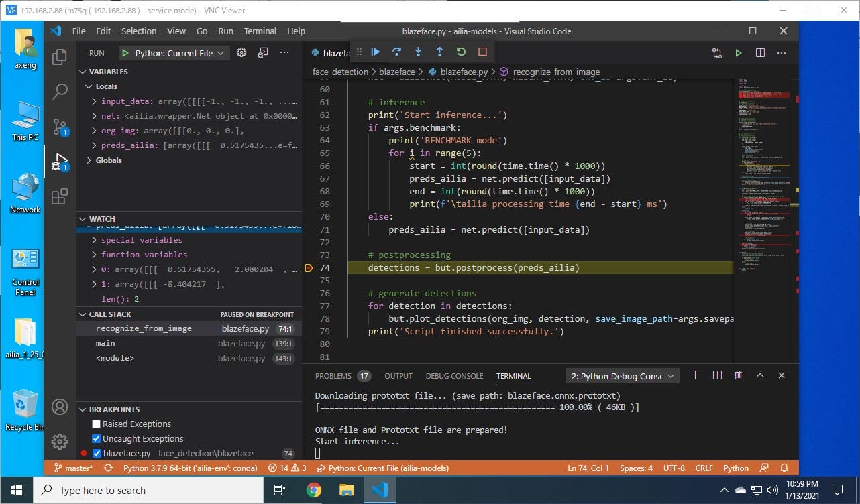Switch to the DEBUG CONSOLE tab
Image resolution: width=860 pixels, height=504 pixels.
click(x=454, y=376)
